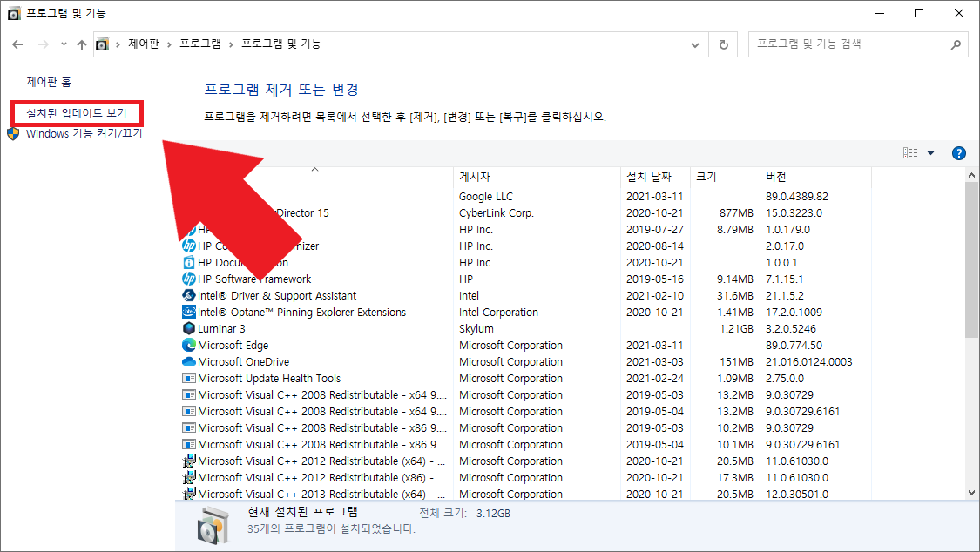Click version 21.016.0124.0003 cell

click(x=808, y=362)
